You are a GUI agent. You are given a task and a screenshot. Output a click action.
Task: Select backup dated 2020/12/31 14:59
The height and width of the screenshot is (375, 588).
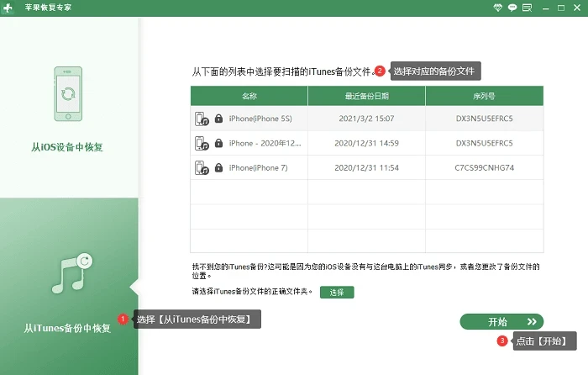(367, 143)
